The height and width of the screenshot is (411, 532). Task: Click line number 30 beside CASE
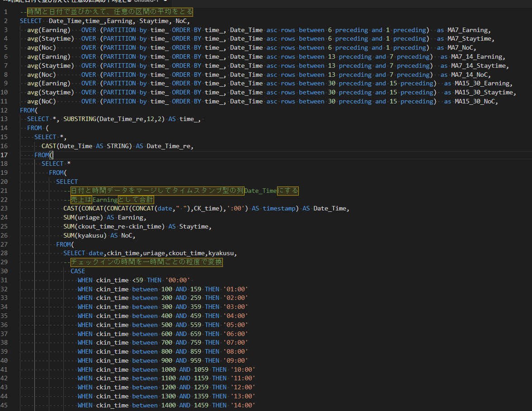click(4, 271)
